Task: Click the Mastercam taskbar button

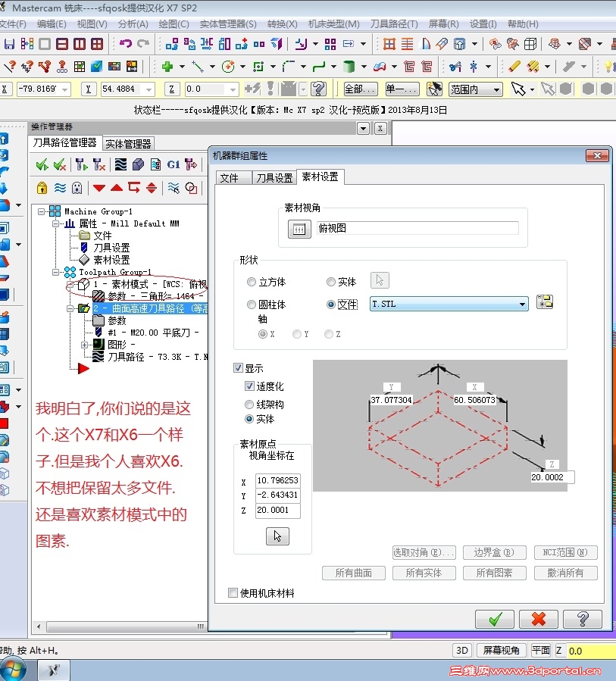Action: tap(54, 670)
